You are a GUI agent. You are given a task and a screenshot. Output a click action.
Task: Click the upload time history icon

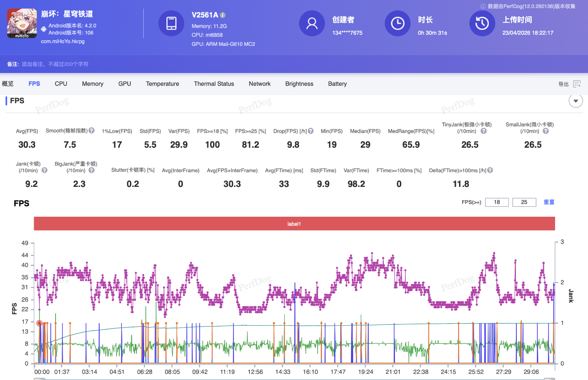482,24
